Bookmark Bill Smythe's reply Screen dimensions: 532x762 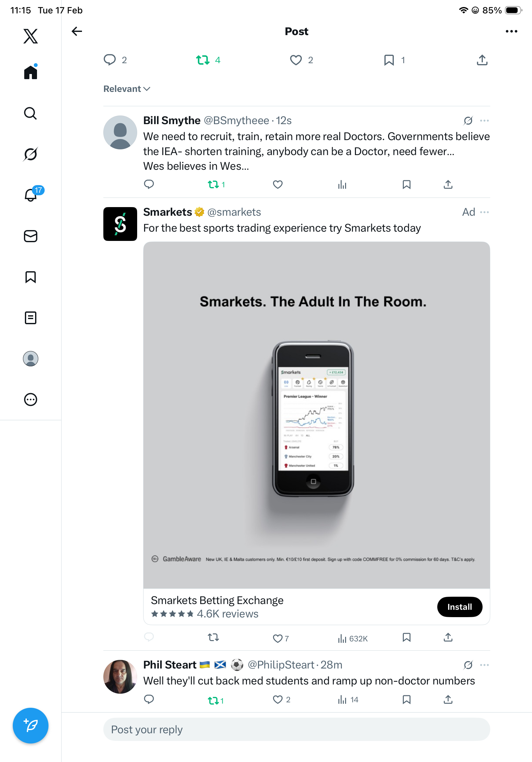point(406,184)
